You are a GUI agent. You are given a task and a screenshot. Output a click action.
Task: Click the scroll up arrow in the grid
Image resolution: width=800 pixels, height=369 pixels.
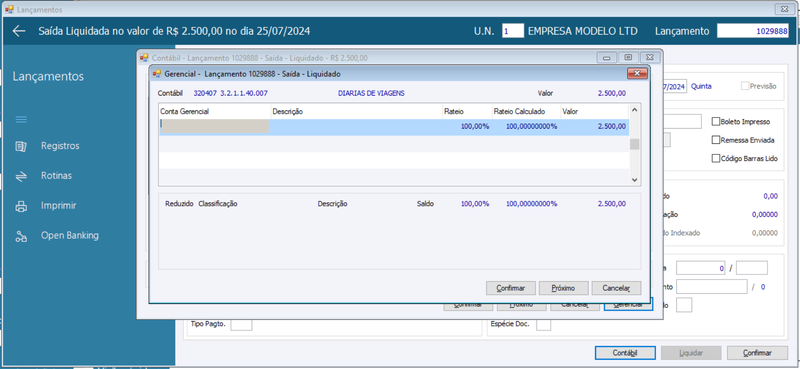(635, 110)
